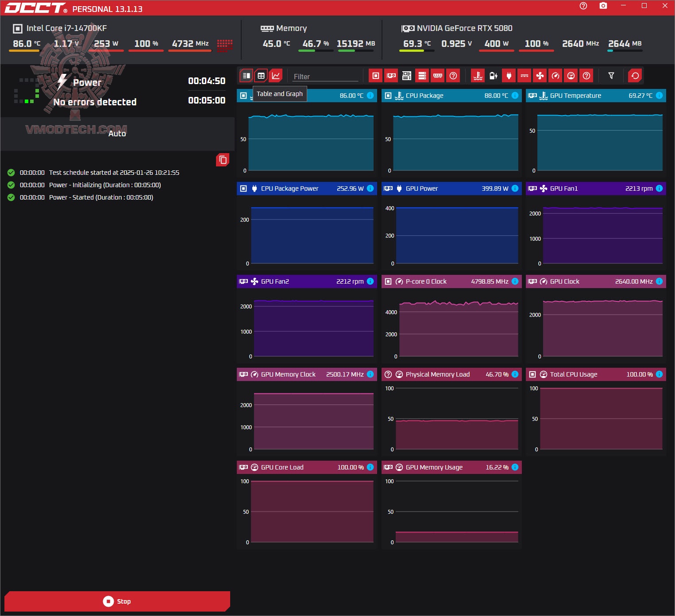Take a screenshot with the camera icon
675x616 pixels.
click(603, 6)
